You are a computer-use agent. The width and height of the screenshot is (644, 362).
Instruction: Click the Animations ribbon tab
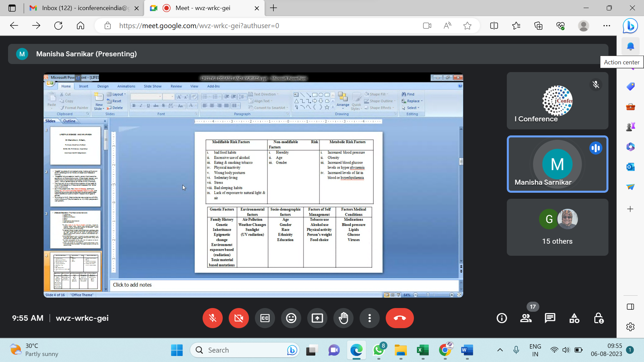pyautogui.click(x=126, y=86)
